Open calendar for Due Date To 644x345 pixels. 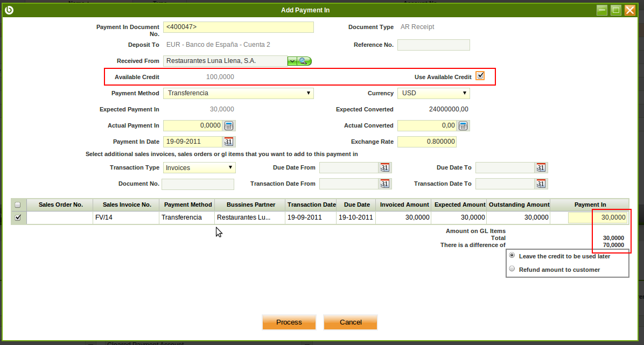click(x=541, y=168)
